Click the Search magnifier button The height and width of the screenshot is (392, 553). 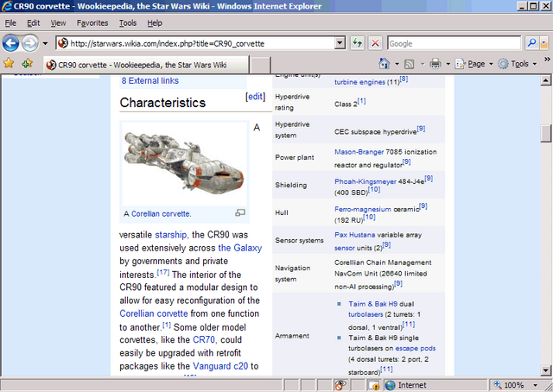[531, 43]
